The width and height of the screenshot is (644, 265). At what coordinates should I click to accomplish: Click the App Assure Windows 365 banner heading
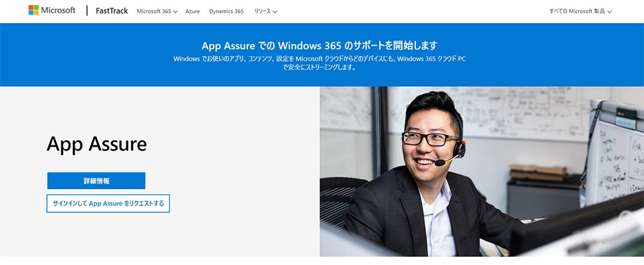click(319, 45)
